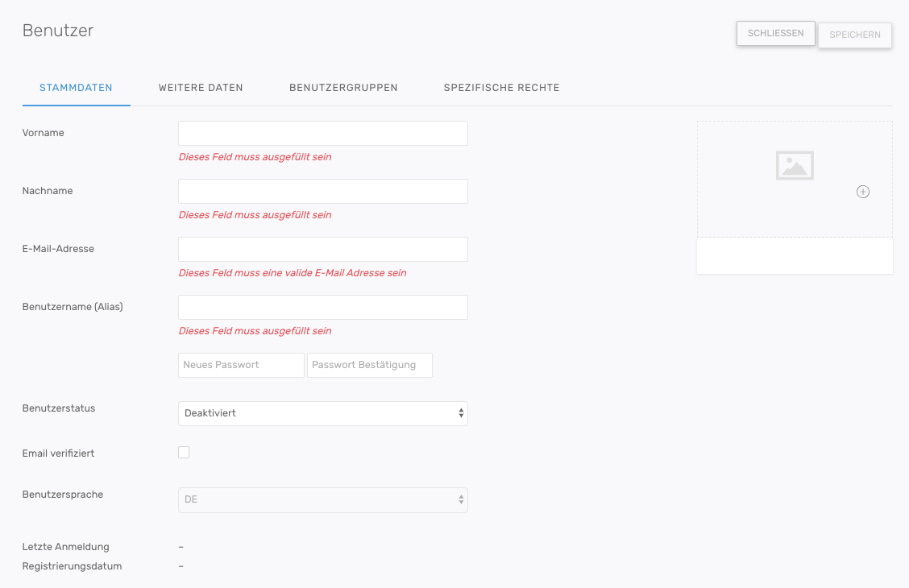Click the Benutzername (Alias) label text
The width and height of the screenshot is (909, 588).
coord(73,307)
